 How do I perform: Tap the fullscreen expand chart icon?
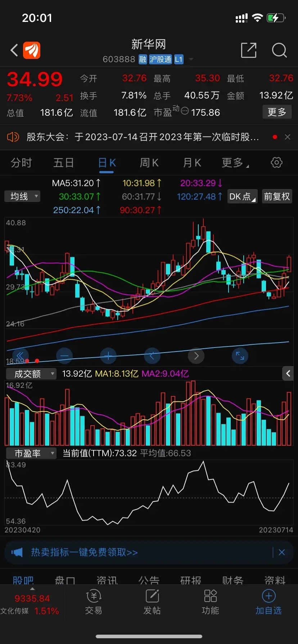click(240, 356)
